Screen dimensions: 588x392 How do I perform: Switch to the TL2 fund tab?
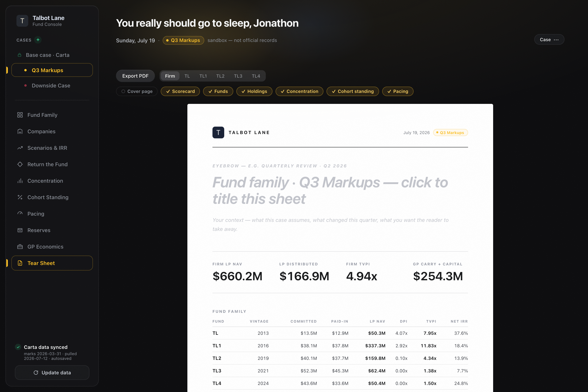(220, 76)
